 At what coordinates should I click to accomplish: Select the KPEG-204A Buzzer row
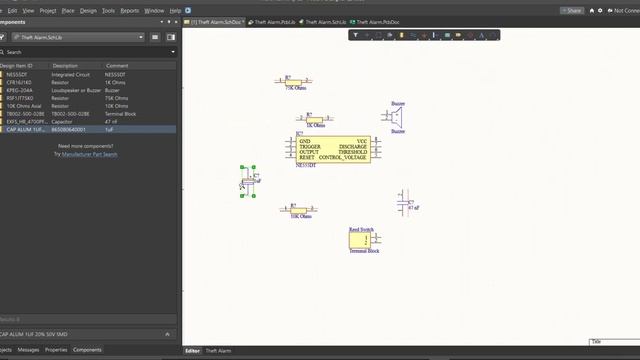(x=88, y=90)
